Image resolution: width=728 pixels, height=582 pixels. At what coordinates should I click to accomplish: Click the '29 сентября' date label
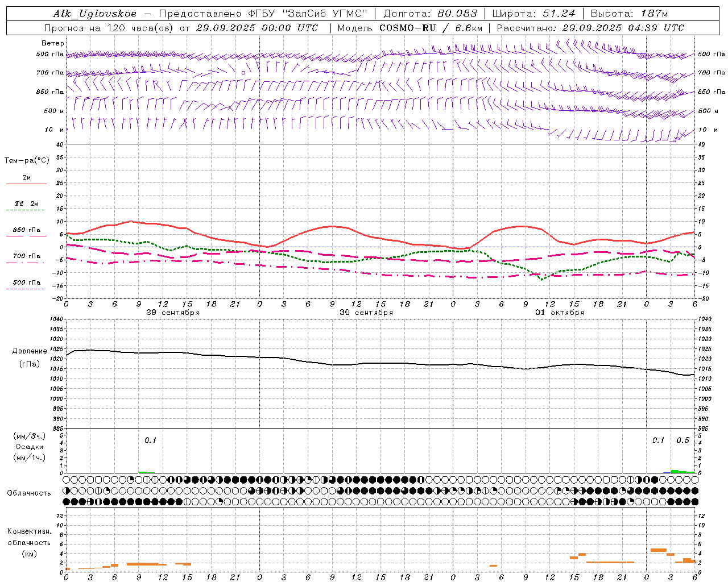click(173, 313)
